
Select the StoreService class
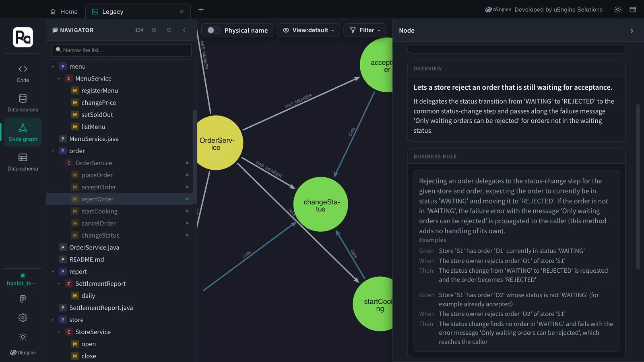(93, 332)
